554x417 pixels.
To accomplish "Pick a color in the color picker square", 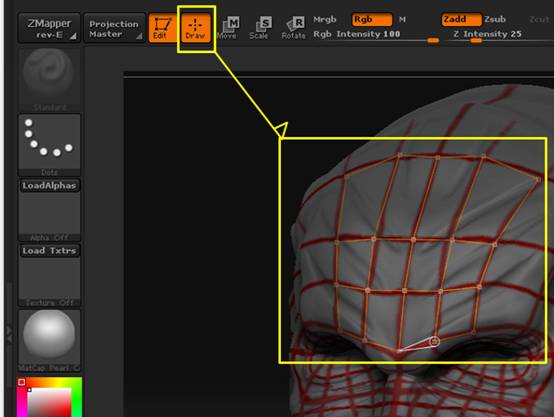I will pos(49,403).
